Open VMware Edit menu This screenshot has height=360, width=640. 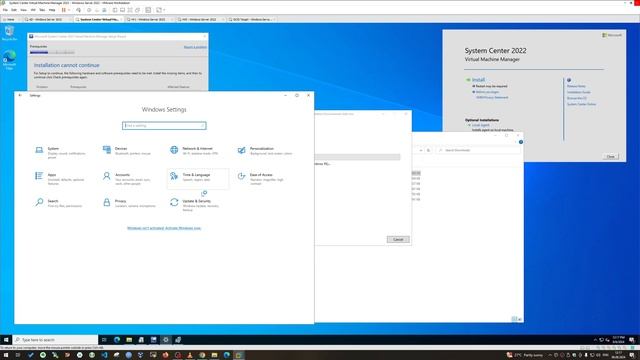click(14, 10)
